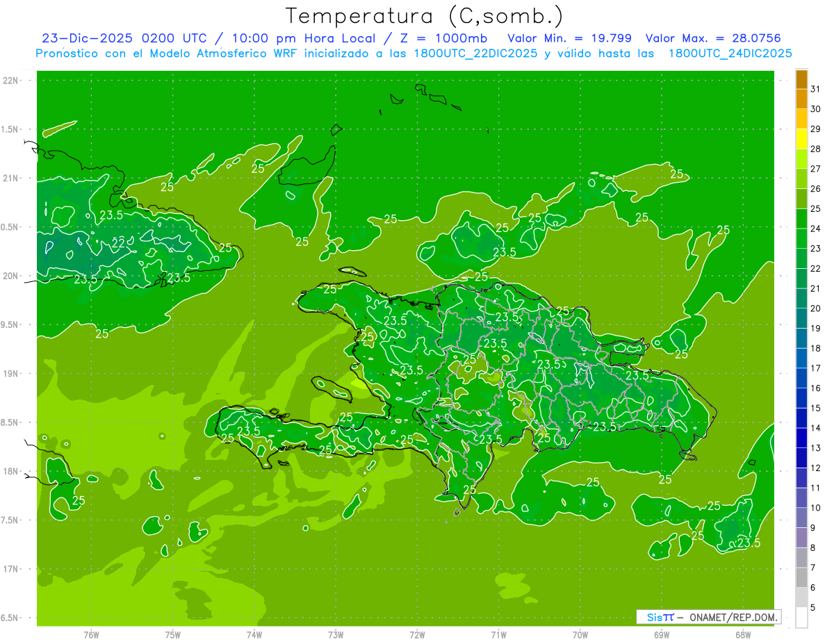834x644 pixels.
Task: Click the 68W longitude axis label
Action: (742, 634)
